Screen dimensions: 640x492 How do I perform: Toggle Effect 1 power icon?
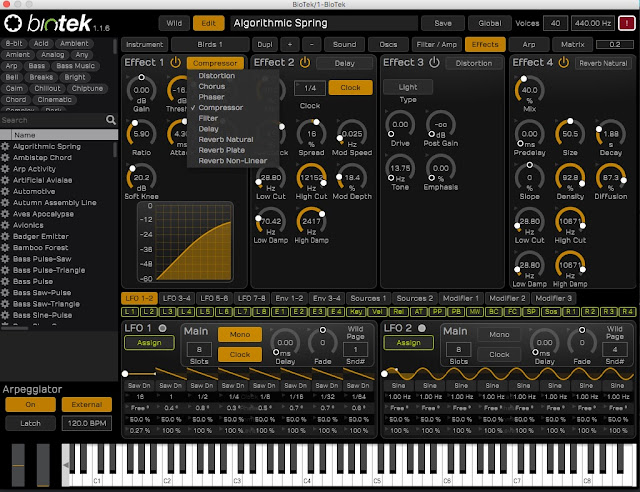tap(176, 62)
